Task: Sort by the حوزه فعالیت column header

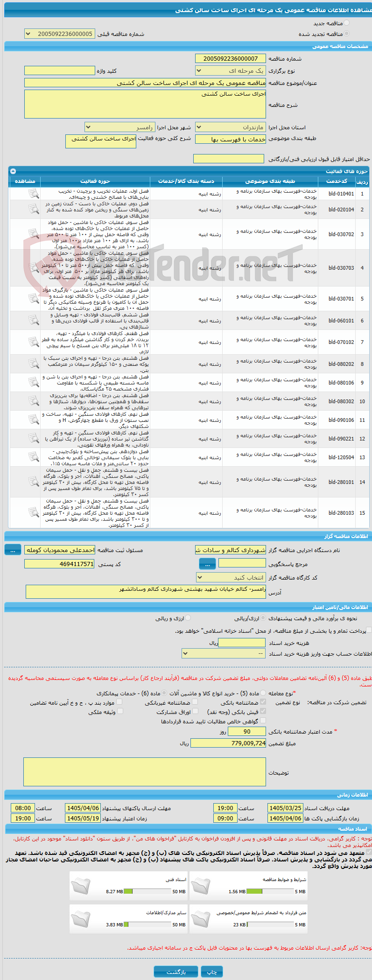Action: point(95,181)
